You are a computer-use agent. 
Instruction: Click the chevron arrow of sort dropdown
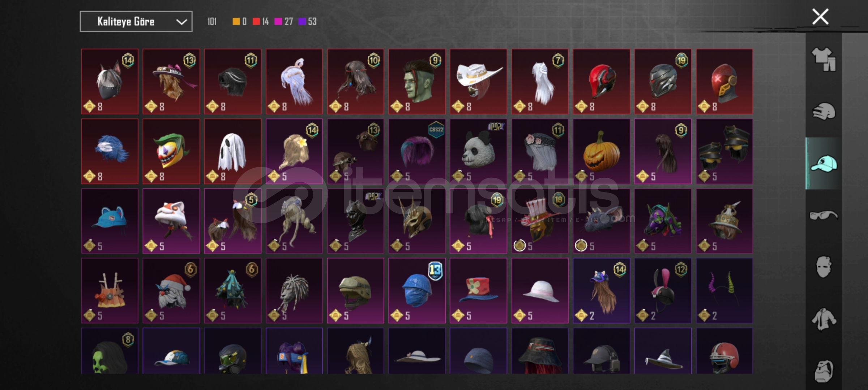[x=181, y=22]
